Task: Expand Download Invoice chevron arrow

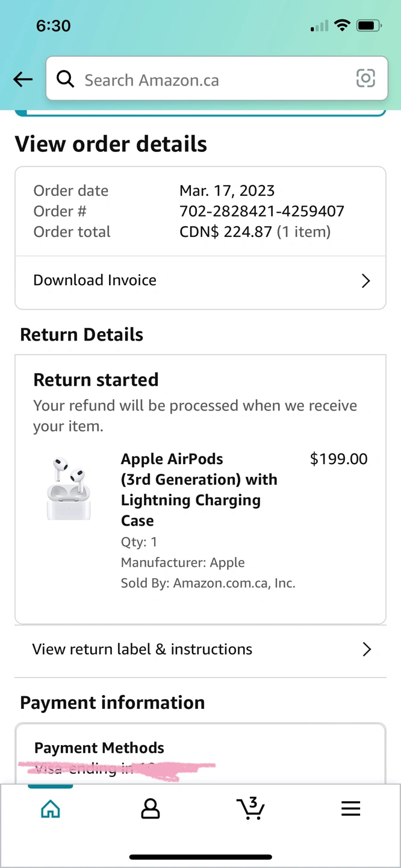Action: pyautogui.click(x=365, y=280)
